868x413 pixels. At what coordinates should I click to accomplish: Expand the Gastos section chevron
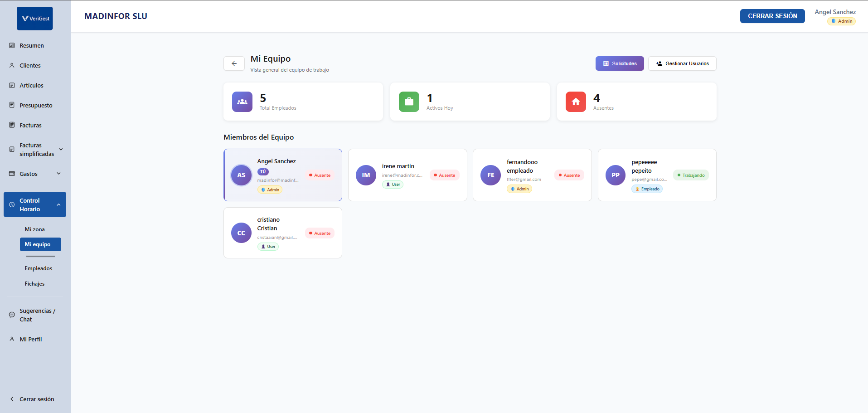pos(58,173)
